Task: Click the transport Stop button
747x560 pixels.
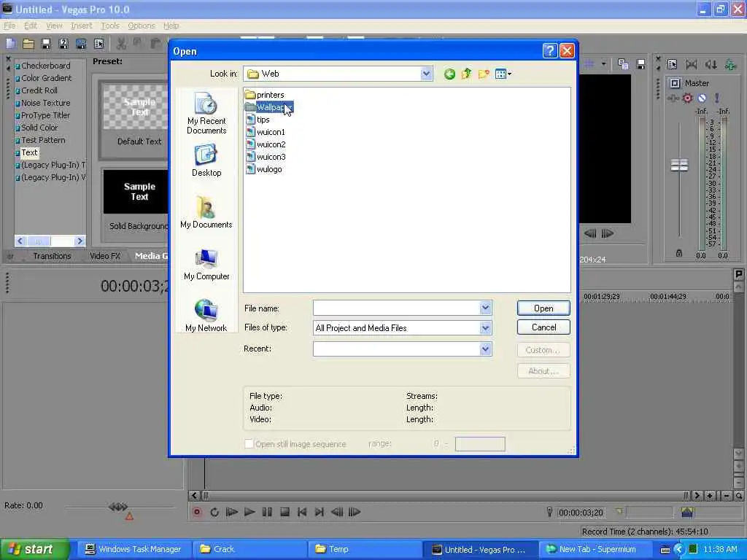Action: (x=285, y=512)
